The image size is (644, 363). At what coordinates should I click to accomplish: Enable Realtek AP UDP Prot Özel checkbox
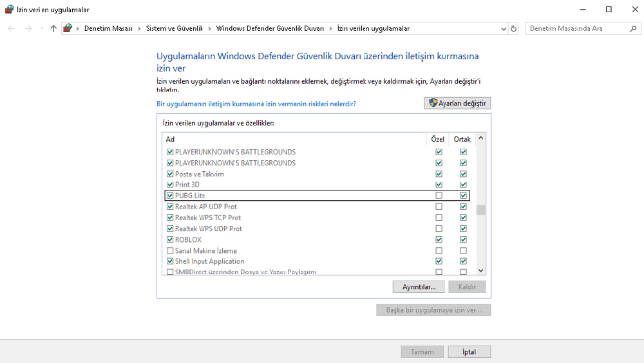pos(439,207)
